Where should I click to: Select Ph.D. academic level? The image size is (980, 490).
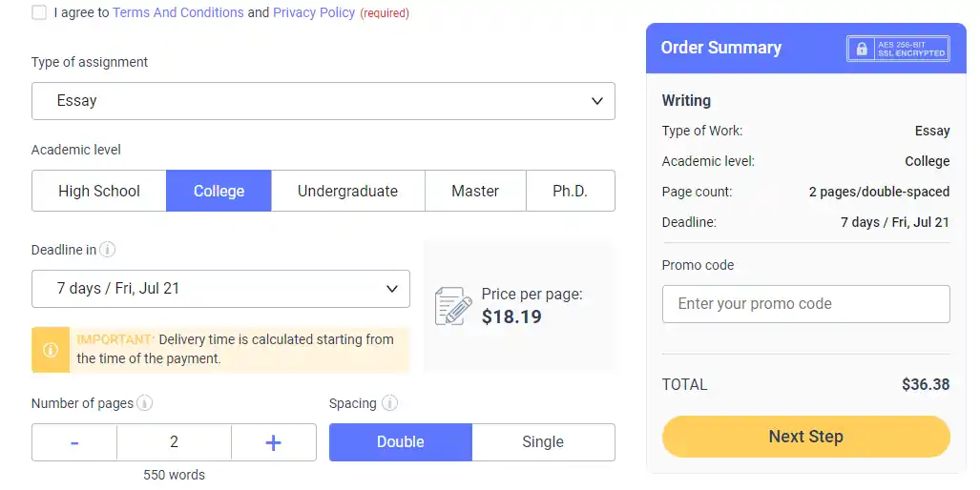[x=570, y=191]
